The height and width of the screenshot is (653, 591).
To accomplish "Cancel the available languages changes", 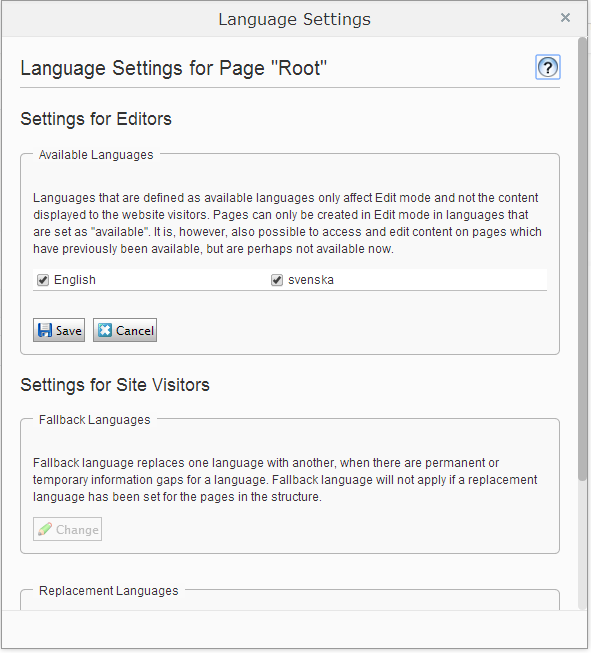I will coord(125,330).
